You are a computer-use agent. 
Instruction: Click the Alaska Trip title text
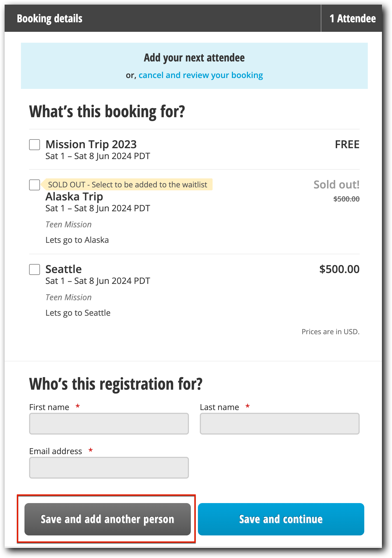(x=74, y=196)
